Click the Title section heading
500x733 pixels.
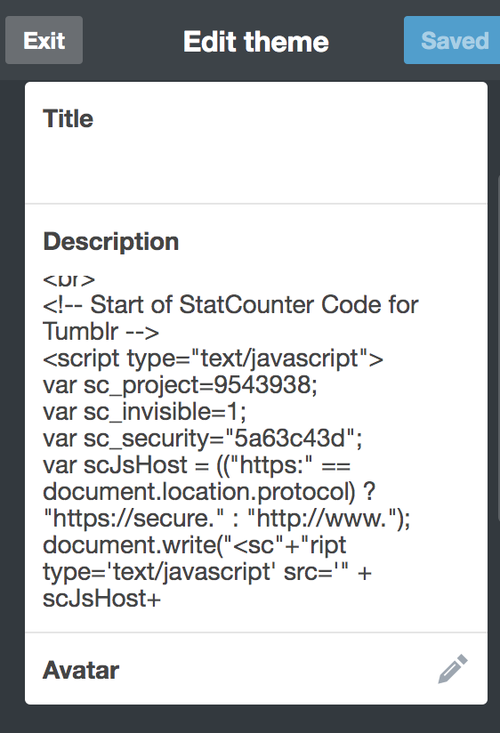68,119
